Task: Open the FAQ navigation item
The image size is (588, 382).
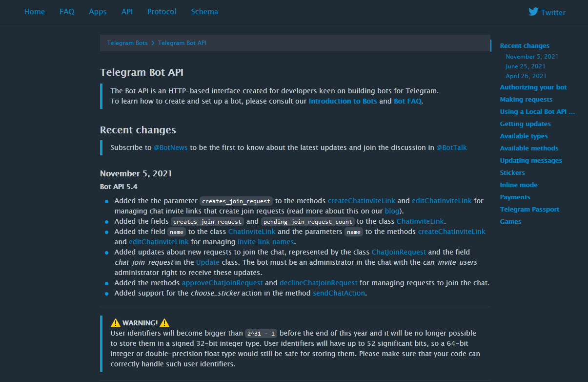Action: click(67, 12)
